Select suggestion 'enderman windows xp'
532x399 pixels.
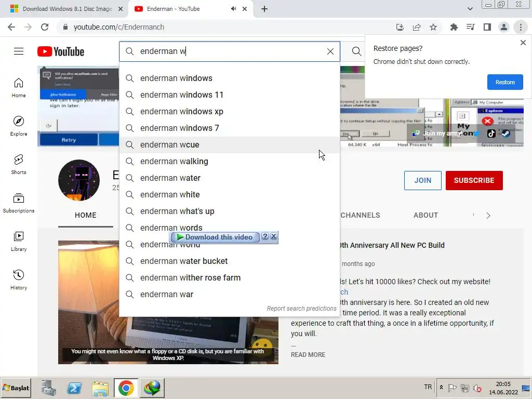229,111
